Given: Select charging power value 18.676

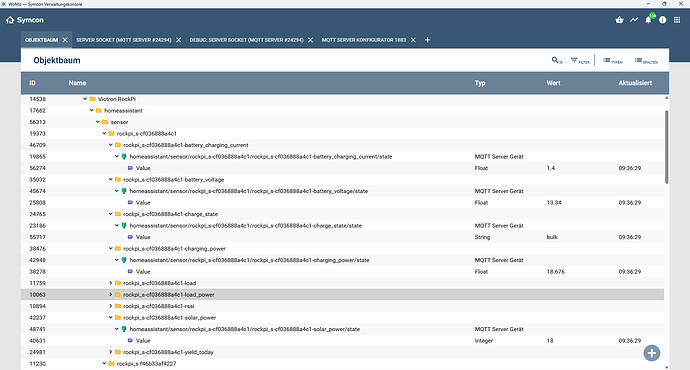Looking at the screenshot, I should (556, 271).
